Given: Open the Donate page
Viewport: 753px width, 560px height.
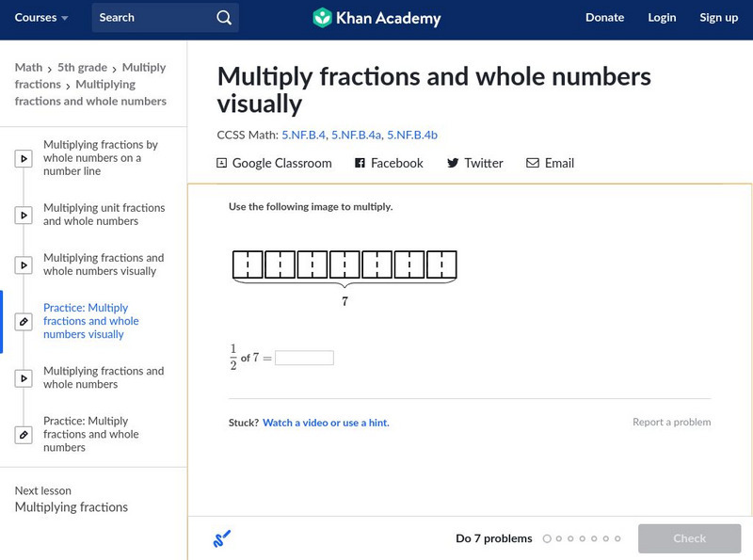Looking at the screenshot, I should pos(604,18).
